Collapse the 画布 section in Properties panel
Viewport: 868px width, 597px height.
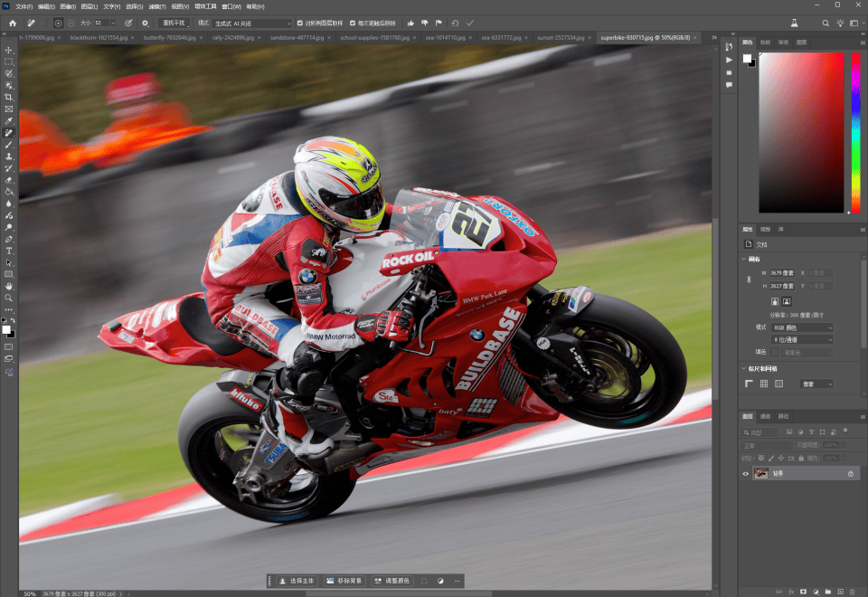click(x=743, y=259)
